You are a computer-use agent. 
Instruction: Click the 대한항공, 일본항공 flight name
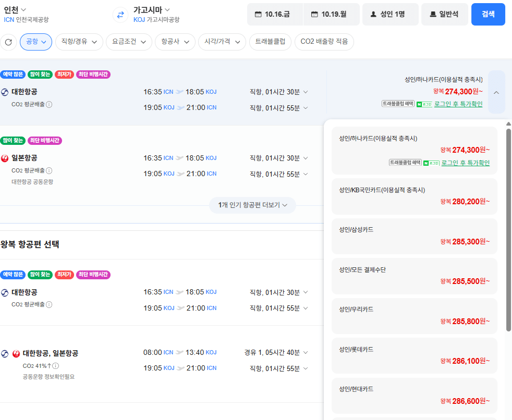pos(50,353)
